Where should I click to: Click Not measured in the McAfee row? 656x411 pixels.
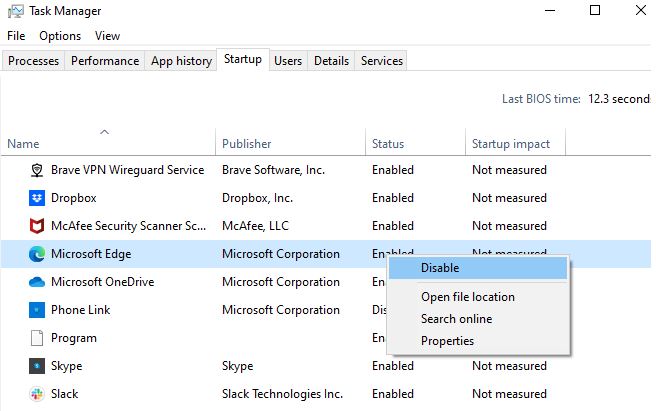click(509, 226)
